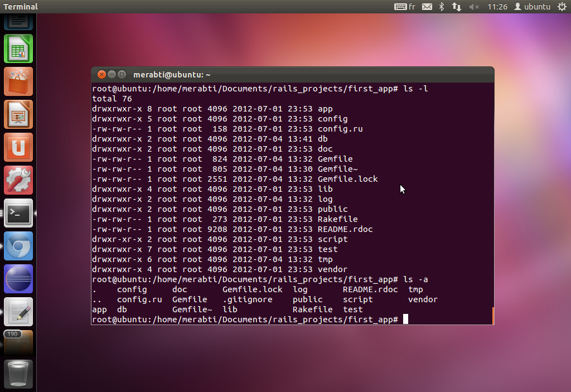Click the 11:26 clock
Viewport: 571px width, 392px height.
click(497, 7)
